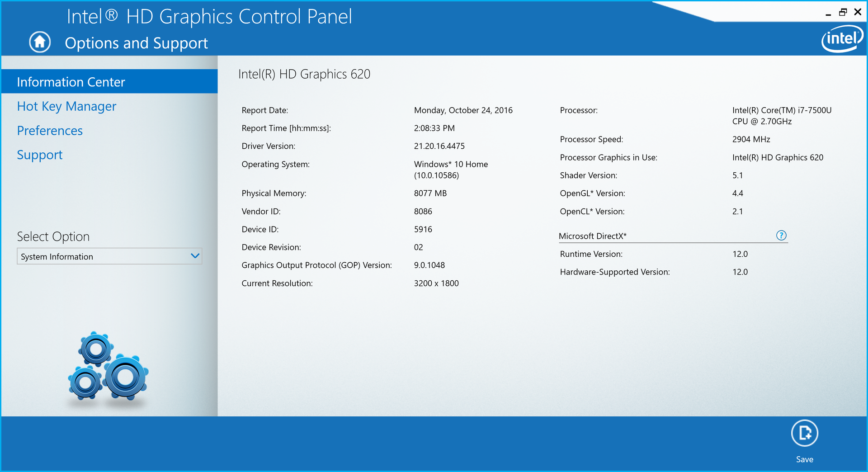Viewport: 868px width, 472px height.
Task: Click the Driver Version value 21.20.16.4475
Action: 439,146
